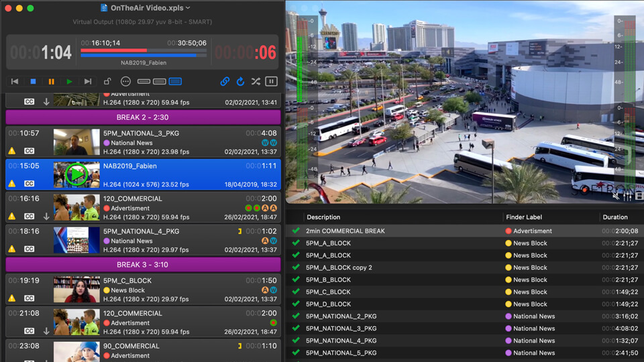Sort by the Description column header
644x362 pixels.
pyautogui.click(x=323, y=217)
